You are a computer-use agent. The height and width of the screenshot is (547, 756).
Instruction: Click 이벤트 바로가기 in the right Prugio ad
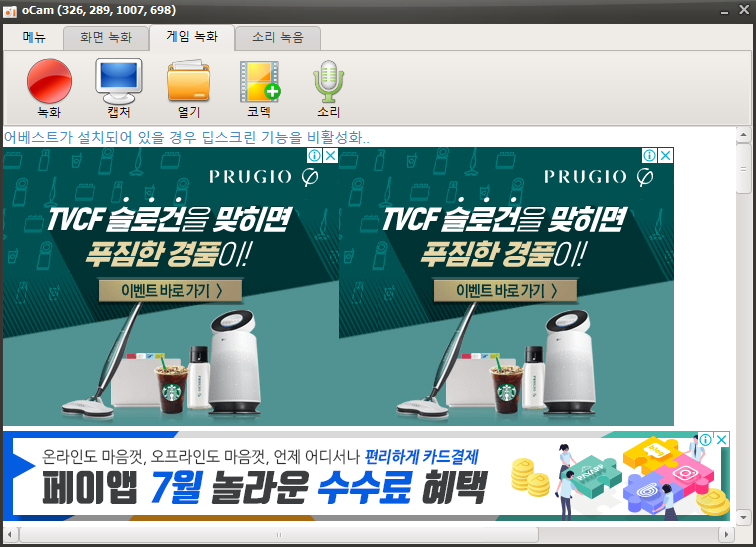click(506, 291)
